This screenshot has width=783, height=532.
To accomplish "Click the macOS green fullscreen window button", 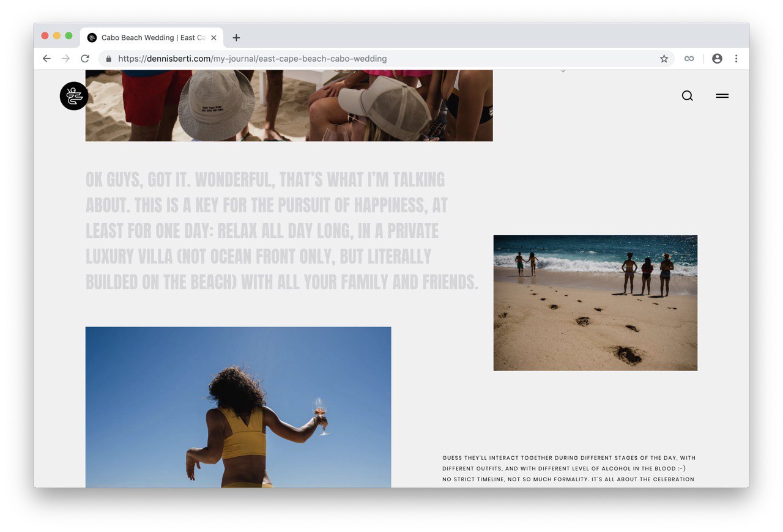I will click(x=69, y=35).
